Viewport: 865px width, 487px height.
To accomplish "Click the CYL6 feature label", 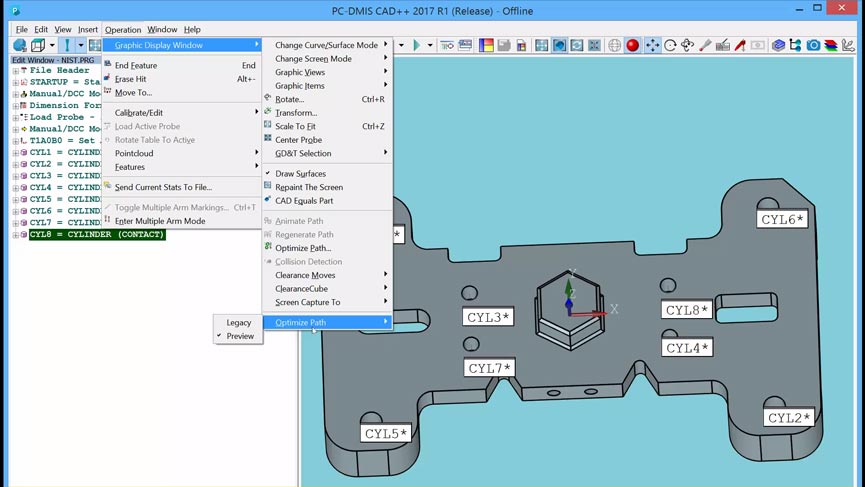I will coord(782,219).
